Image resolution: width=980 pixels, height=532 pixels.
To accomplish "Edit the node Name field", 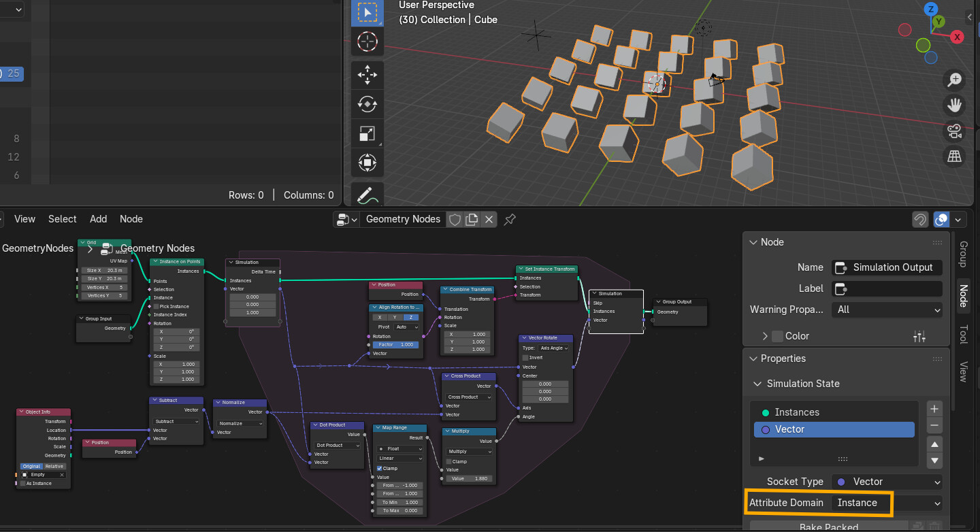I will click(887, 267).
